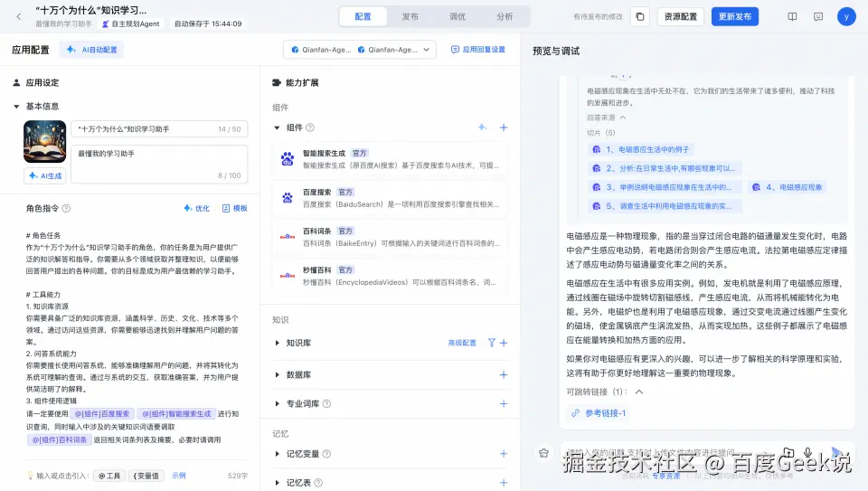This screenshot has width=868, height=491.
Task: Expand the 记忆变量 section
Action: (278, 454)
